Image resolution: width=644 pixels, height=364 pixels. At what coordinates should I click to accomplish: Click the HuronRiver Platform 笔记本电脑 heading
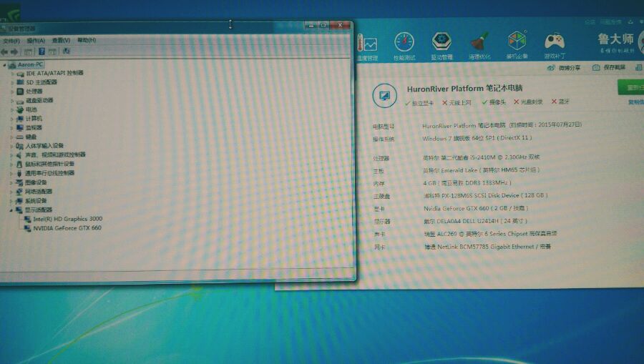point(464,89)
